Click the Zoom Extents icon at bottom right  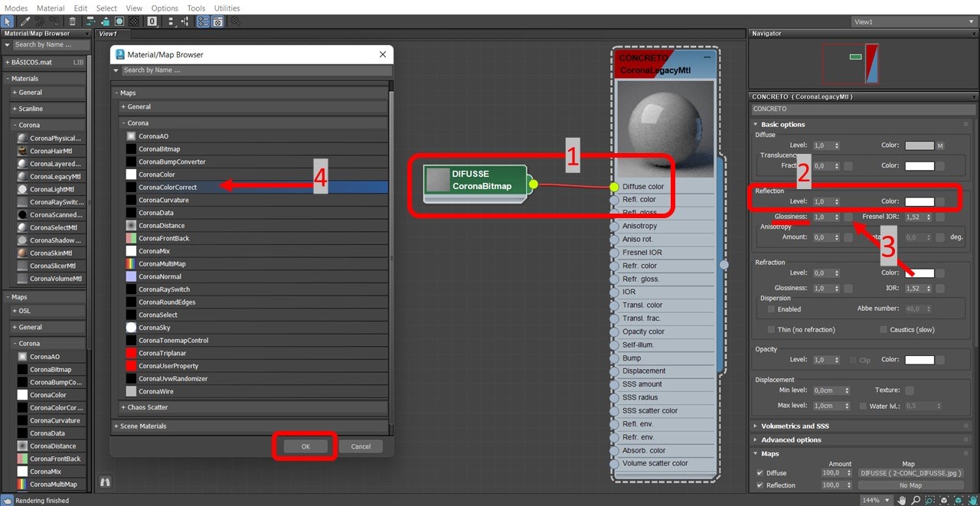tap(944, 500)
